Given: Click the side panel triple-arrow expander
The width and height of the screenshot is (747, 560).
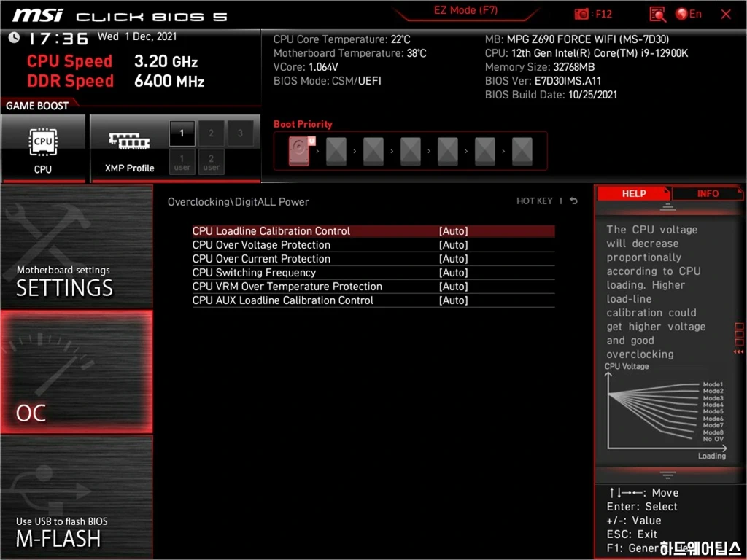Looking at the screenshot, I should click(738, 352).
